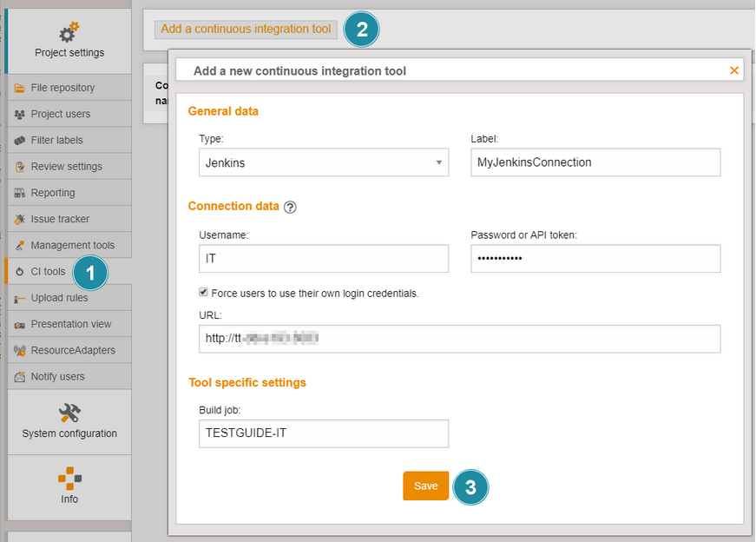The width and height of the screenshot is (756, 542).
Task: Click the Build job input field
Action: point(323,433)
